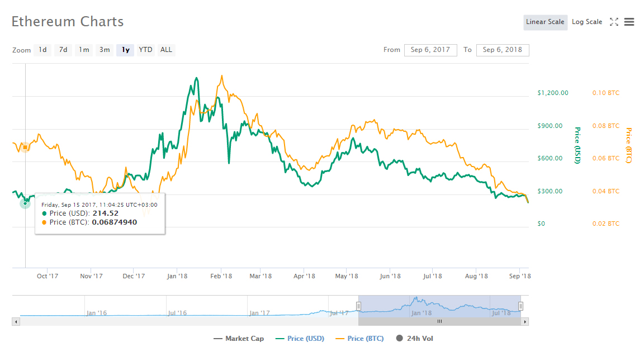Edit the To date field
644x347 pixels.
[502, 50]
